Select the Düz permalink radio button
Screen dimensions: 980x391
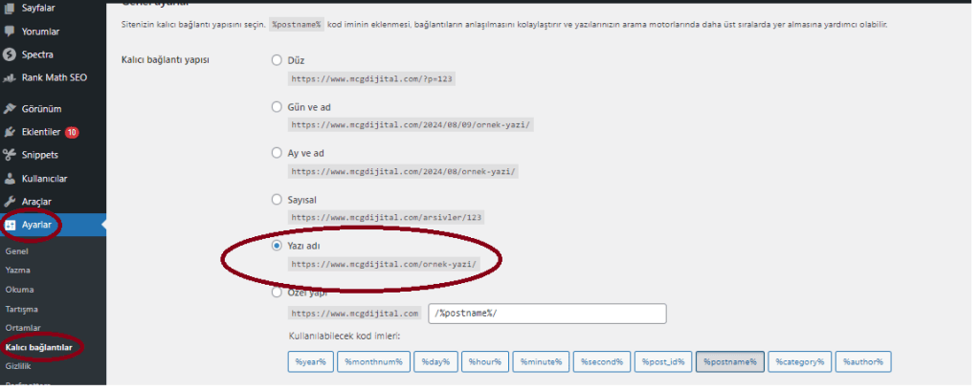(x=278, y=60)
